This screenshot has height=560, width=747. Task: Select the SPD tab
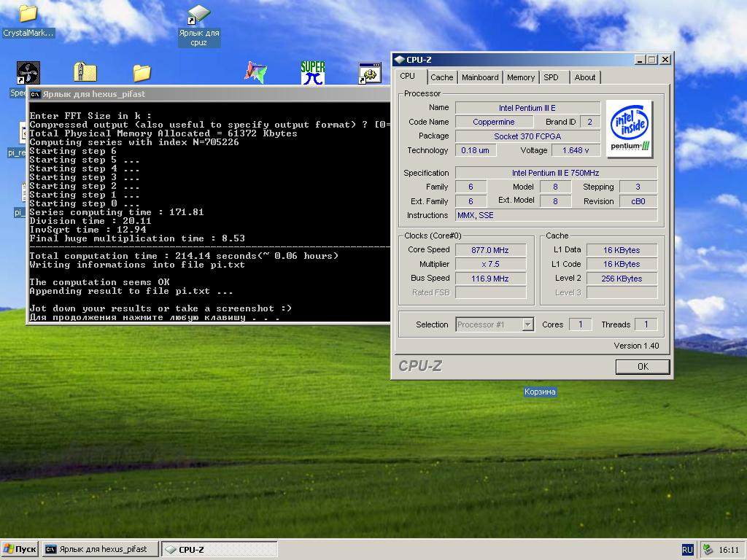pyautogui.click(x=551, y=77)
